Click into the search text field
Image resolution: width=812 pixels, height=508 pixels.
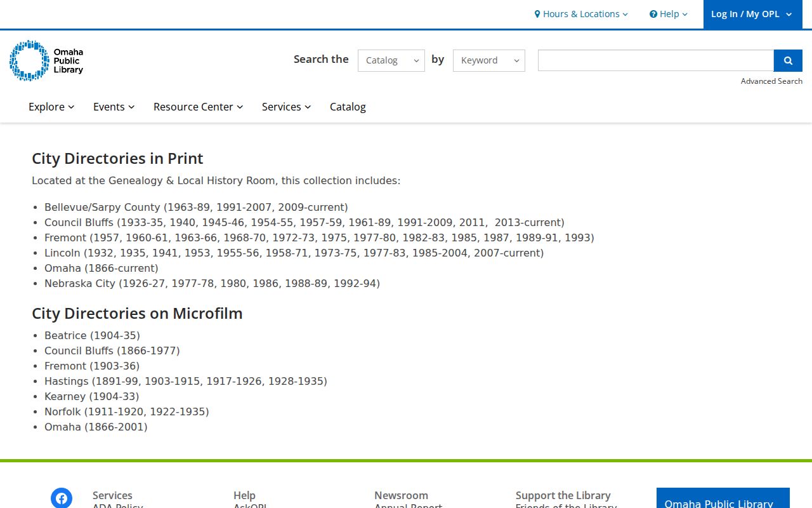tap(656, 60)
